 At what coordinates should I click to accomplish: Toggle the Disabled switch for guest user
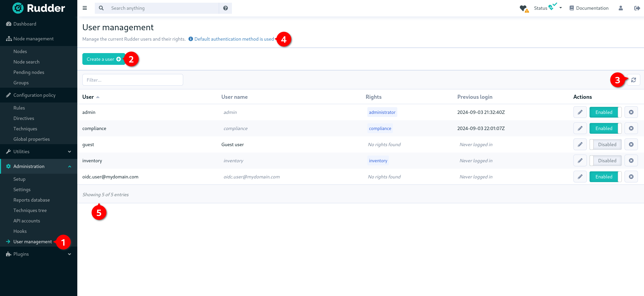tap(605, 144)
